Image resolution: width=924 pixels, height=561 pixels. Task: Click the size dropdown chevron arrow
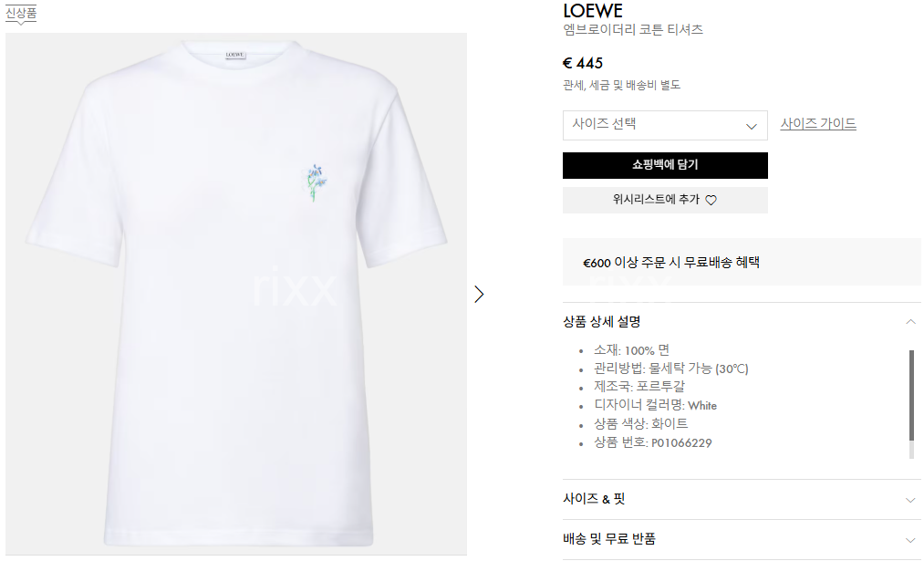pos(752,126)
